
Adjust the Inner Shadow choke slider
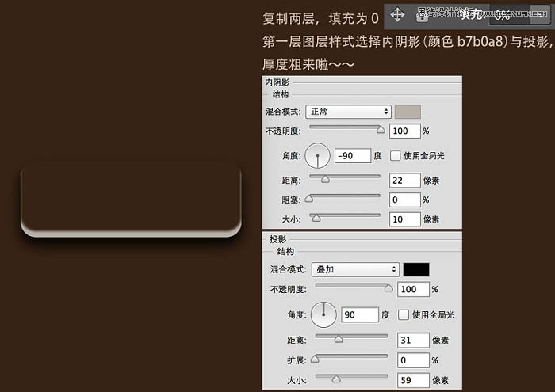tap(309, 199)
